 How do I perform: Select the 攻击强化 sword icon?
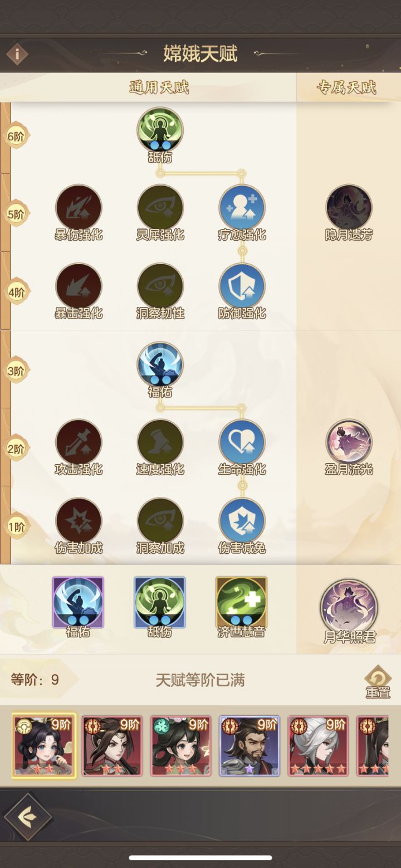tap(79, 442)
